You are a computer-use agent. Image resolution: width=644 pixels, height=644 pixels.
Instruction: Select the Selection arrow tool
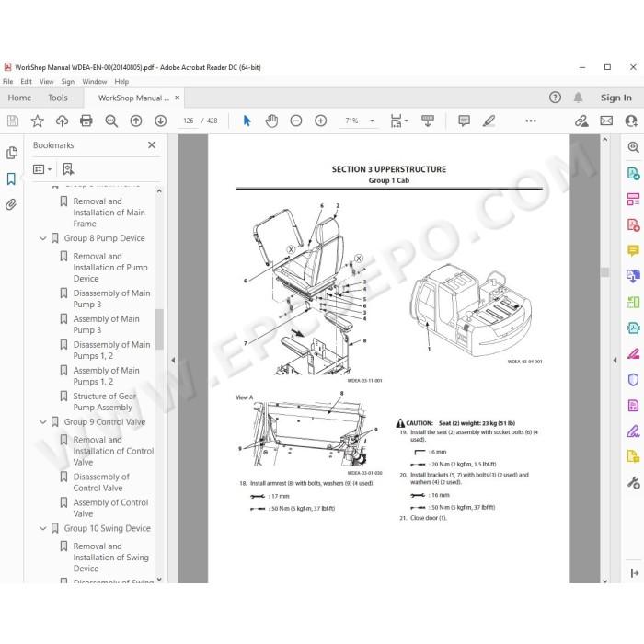coord(247,121)
